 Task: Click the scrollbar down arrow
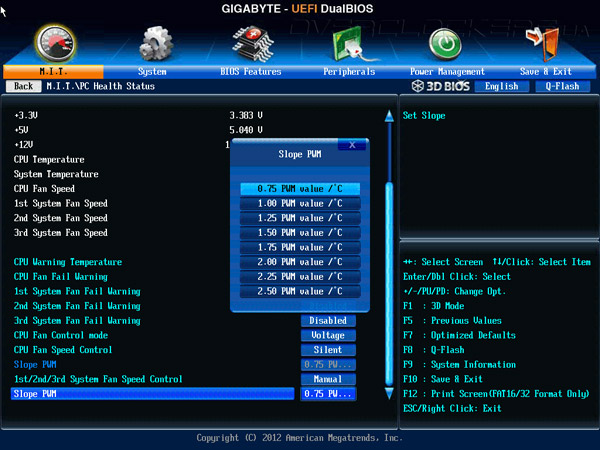coord(389,393)
